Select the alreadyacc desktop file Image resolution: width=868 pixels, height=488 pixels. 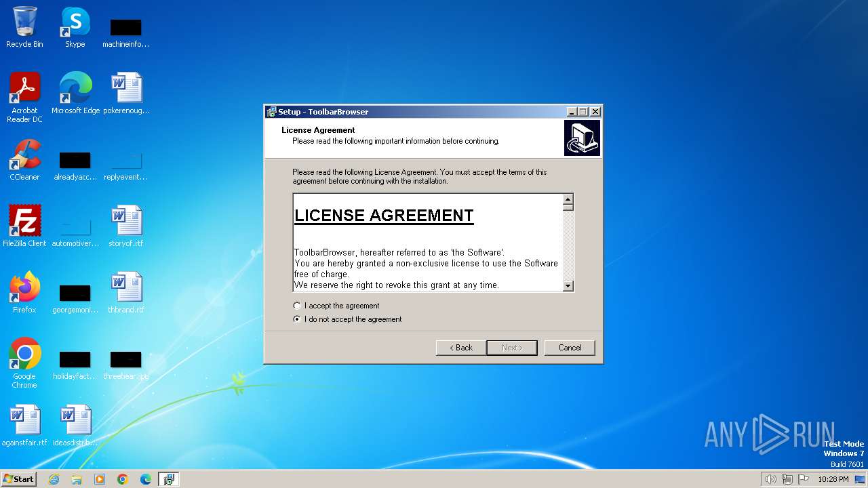[75, 165]
